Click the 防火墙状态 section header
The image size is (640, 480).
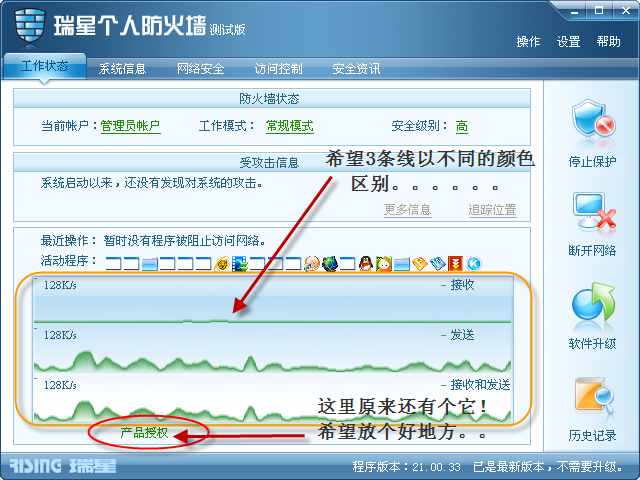(x=272, y=98)
